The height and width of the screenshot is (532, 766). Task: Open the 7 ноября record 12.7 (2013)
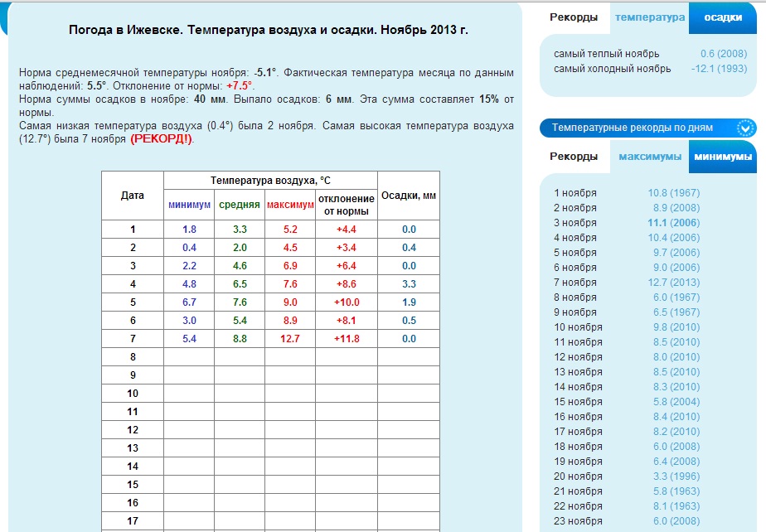click(673, 283)
